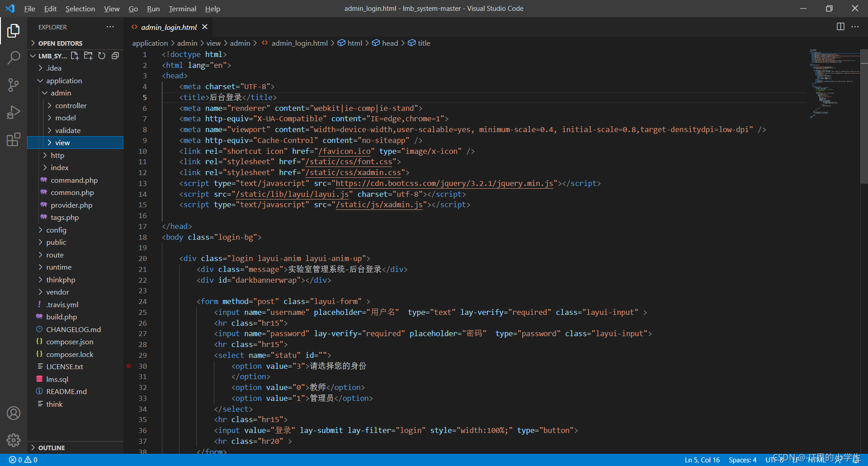Open the Selection menu
This screenshot has width=868, height=466.
tap(80, 9)
